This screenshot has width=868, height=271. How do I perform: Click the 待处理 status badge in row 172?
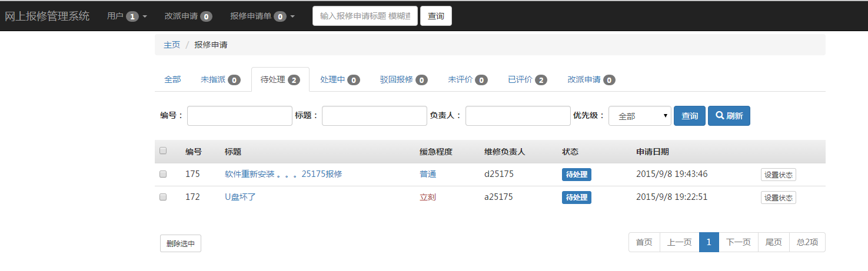click(x=577, y=198)
